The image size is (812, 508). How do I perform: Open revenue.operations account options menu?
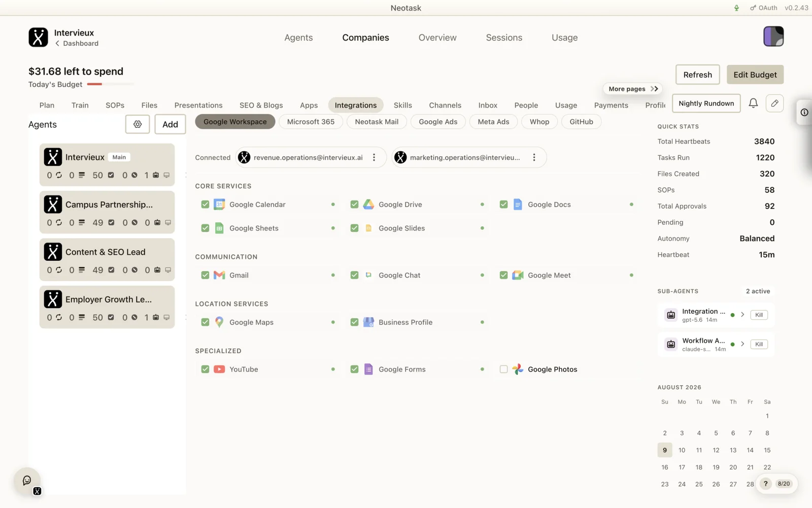point(374,157)
